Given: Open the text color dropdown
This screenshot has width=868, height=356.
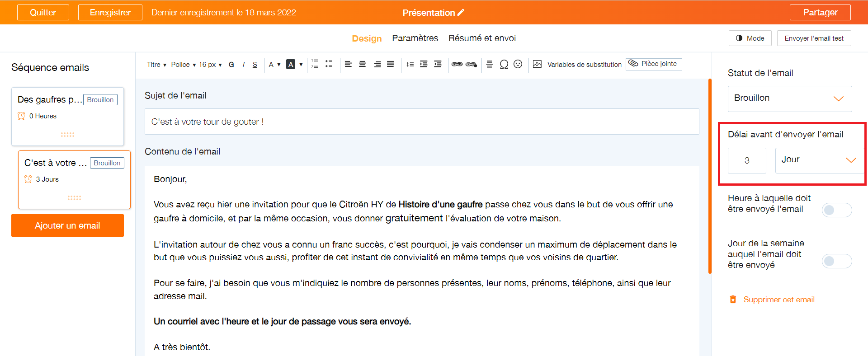Looking at the screenshot, I should click(x=274, y=65).
